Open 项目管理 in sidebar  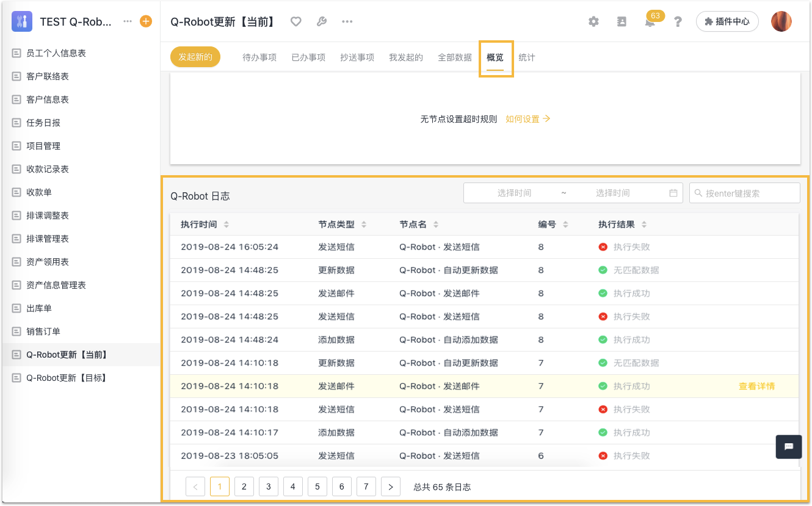[x=80, y=146]
